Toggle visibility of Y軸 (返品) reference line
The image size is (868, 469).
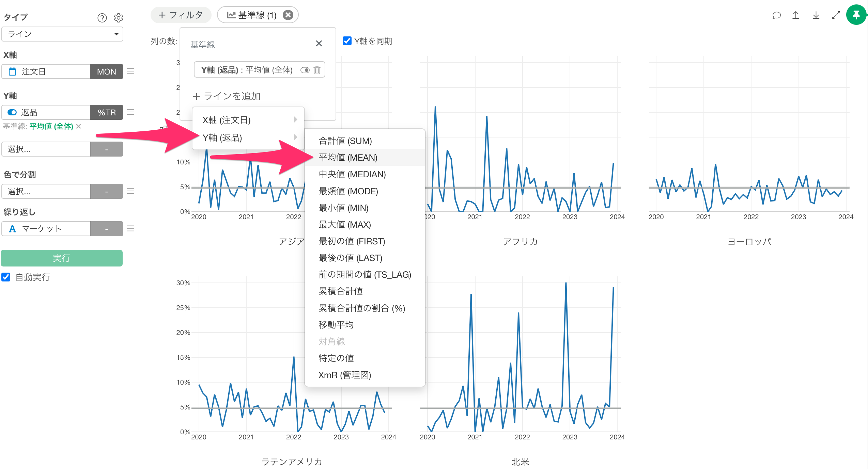click(305, 70)
